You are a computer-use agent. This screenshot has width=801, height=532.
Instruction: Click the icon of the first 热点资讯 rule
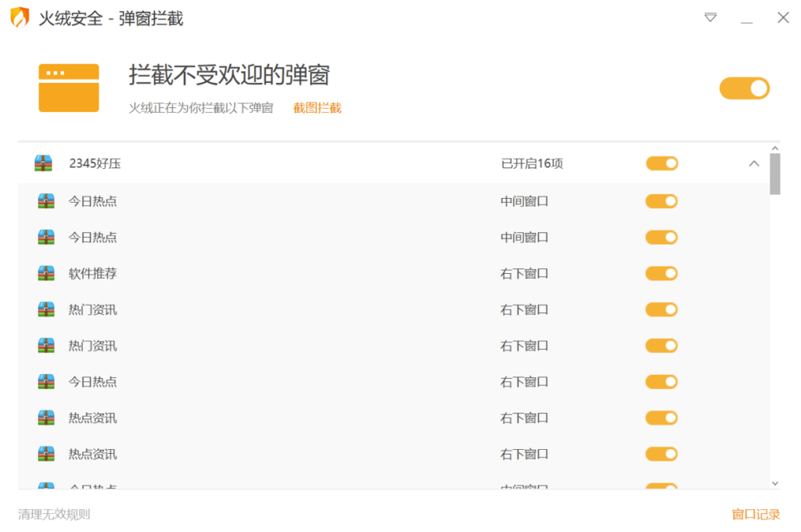click(46, 418)
